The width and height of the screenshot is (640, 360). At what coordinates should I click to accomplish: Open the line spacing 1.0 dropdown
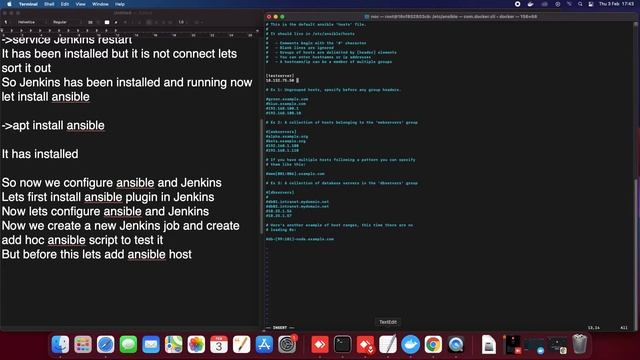[x=183, y=22]
